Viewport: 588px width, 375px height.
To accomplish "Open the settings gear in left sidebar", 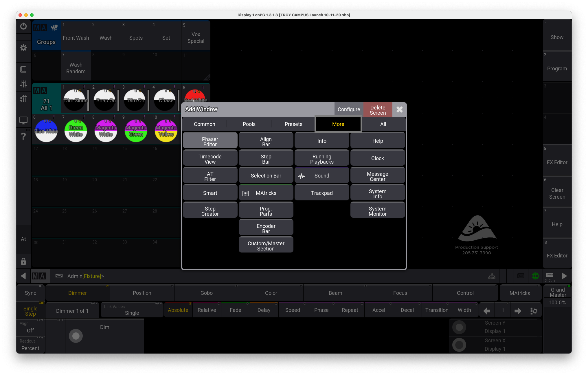I will 23,48.
